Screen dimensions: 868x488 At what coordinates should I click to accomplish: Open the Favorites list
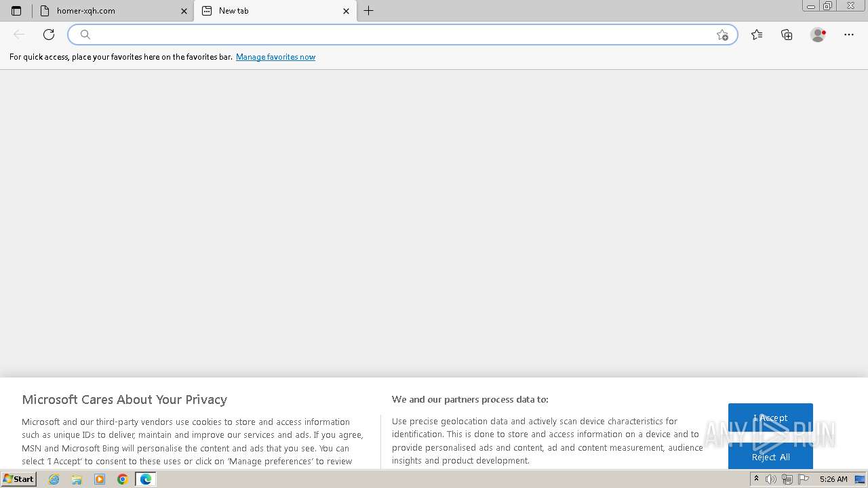click(757, 35)
